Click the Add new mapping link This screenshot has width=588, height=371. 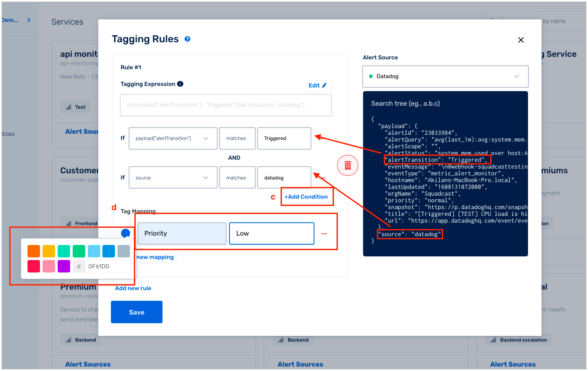tap(155, 257)
